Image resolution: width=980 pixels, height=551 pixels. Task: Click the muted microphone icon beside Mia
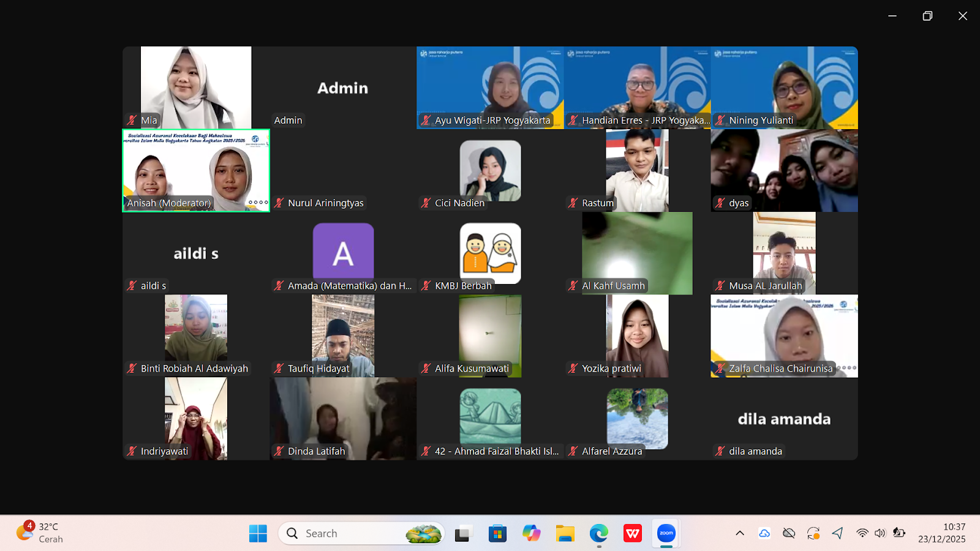pos(132,120)
